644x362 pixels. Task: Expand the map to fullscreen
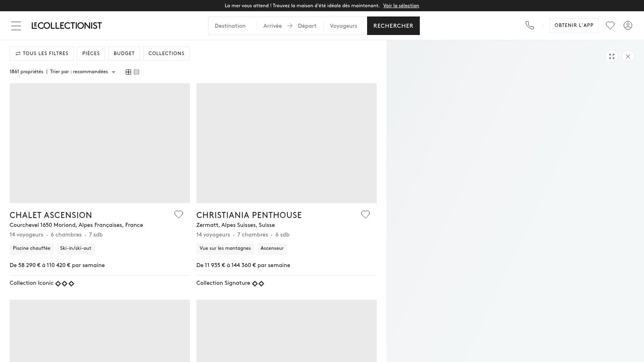click(x=612, y=56)
